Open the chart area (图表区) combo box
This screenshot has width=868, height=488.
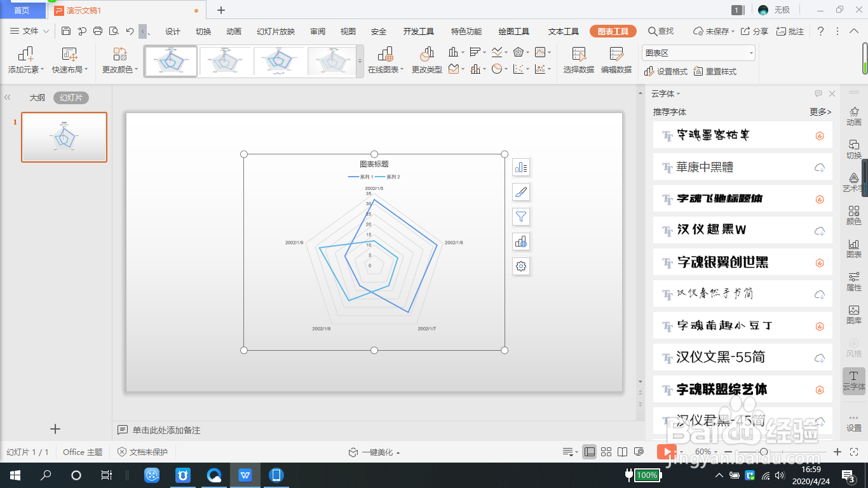698,53
